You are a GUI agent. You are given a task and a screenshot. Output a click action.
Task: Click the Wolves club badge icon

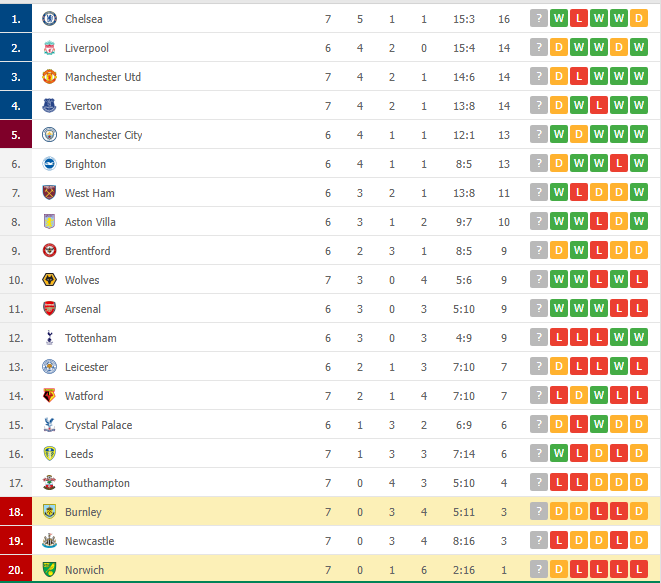tap(49, 279)
